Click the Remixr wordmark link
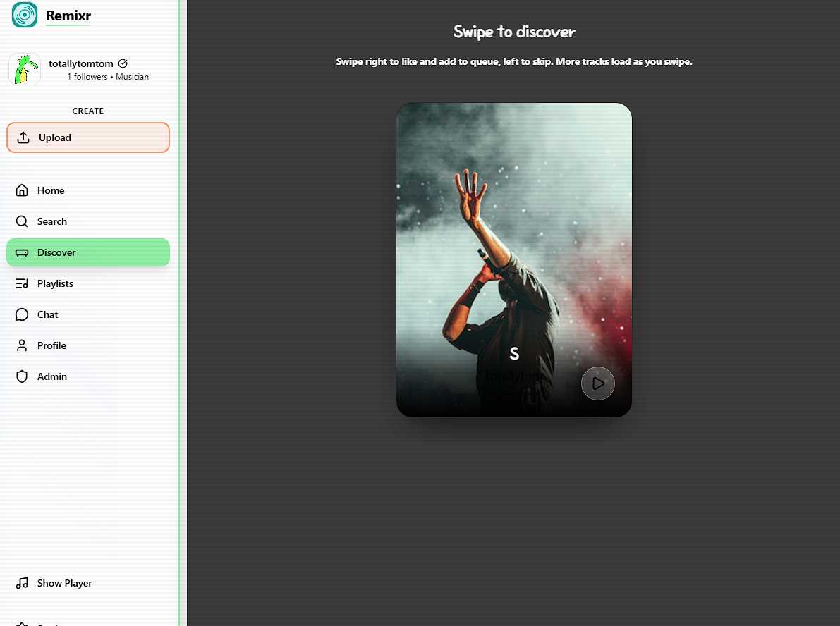The width and height of the screenshot is (840, 626). point(68,14)
